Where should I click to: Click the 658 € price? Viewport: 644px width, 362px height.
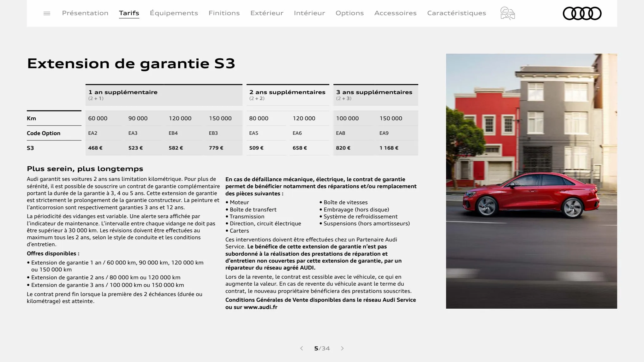[x=300, y=148]
